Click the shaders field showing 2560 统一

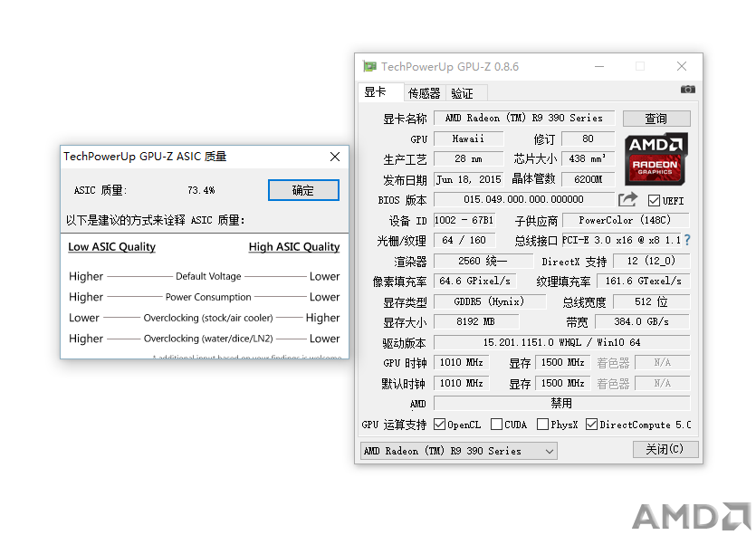pos(483,262)
